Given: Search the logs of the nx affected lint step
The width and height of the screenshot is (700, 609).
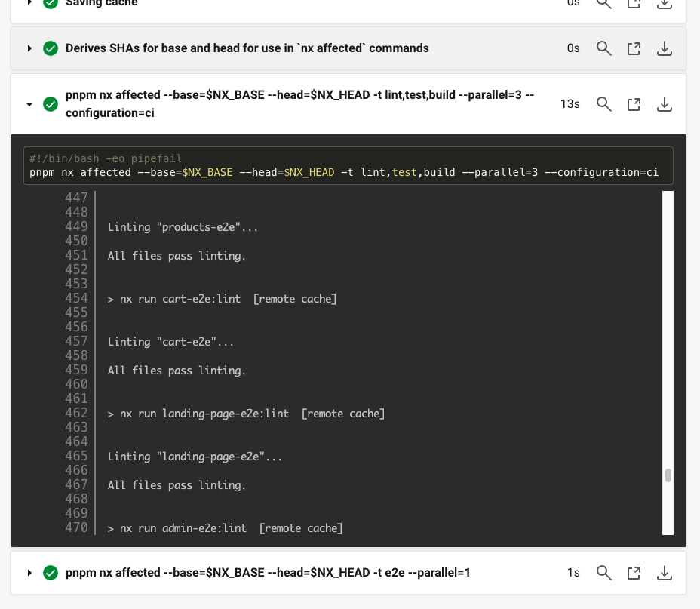Looking at the screenshot, I should pos(603,104).
